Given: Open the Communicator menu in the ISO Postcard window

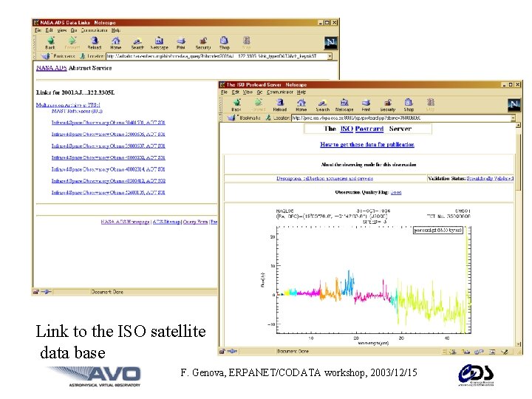Looking at the screenshot, I should click(279, 92).
